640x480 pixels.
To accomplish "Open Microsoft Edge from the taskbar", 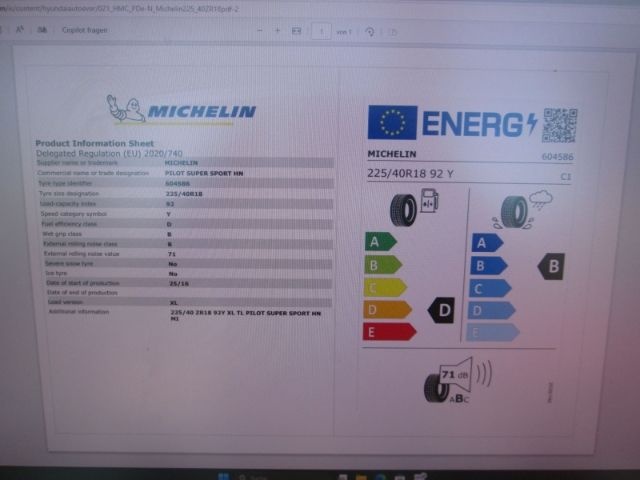I will (380, 477).
